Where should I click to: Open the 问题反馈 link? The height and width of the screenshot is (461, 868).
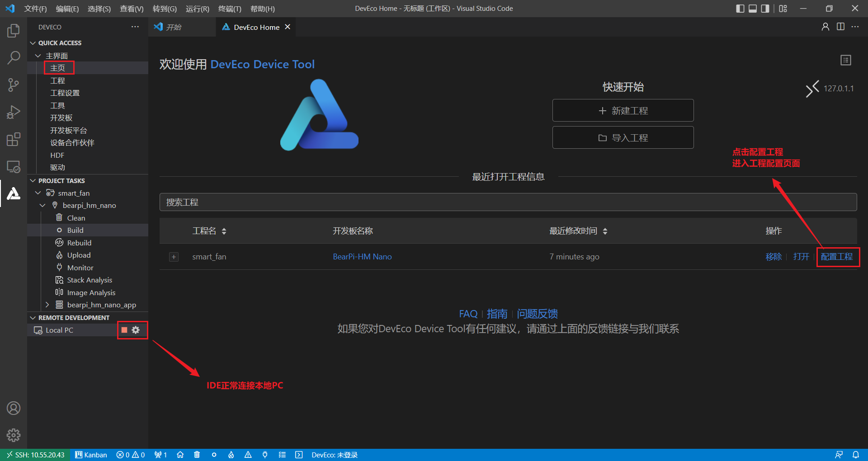[x=537, y=314]
